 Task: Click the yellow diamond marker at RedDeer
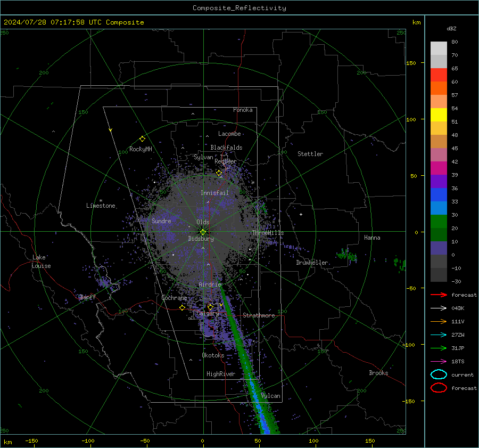(x=219, y=173)
